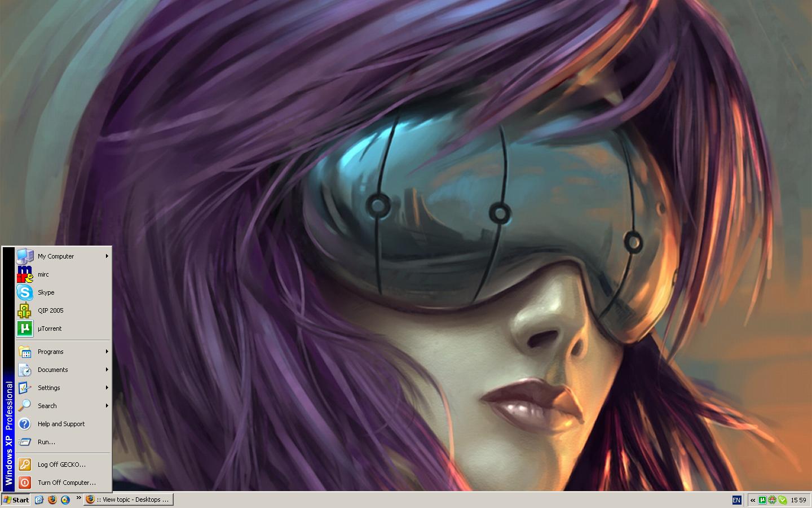Show more quick launch items chevron
This screenshot has height=508, width=812.
(78, 498)
